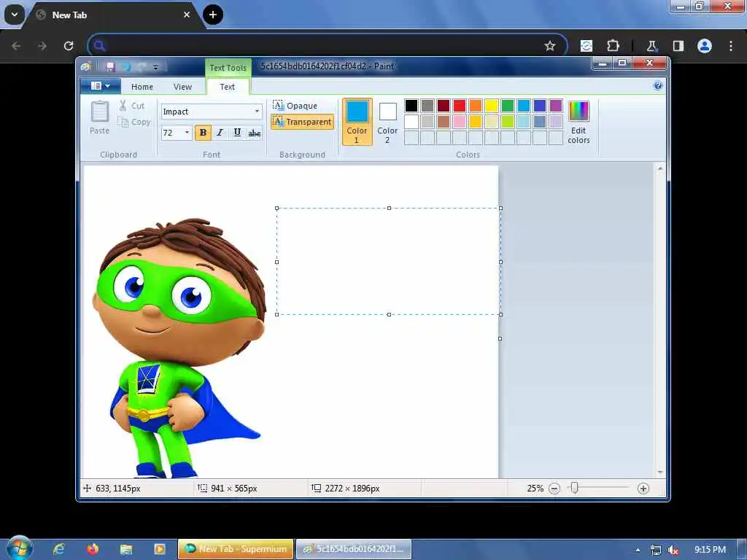Pick the green color swatch
The width and height of the screenshot is (747, 560).
508,105
